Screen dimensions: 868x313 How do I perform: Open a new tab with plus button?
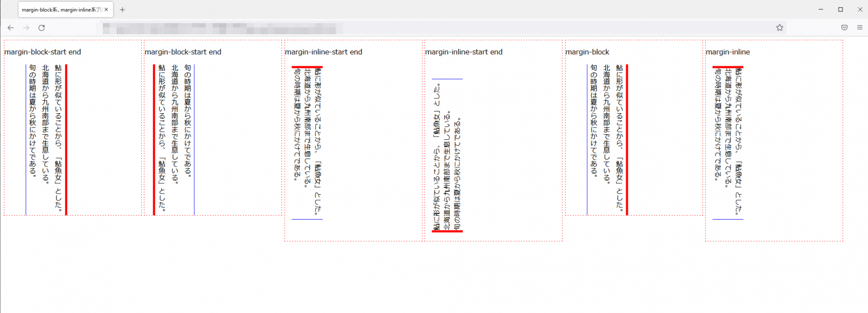pyautogui.click(x=123, y=10)
